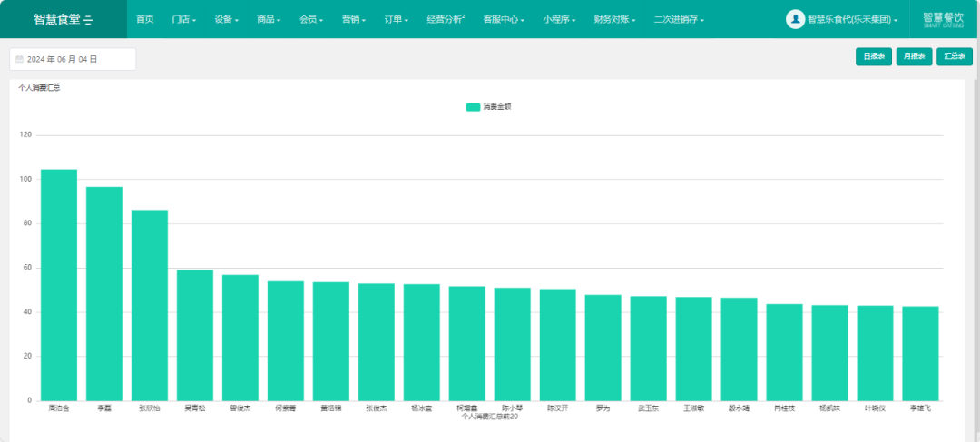Image resolution: width=980 pixels, height=442 pixels.
Task: Click the bar for 张俊杰
Action: coord(377,342)
